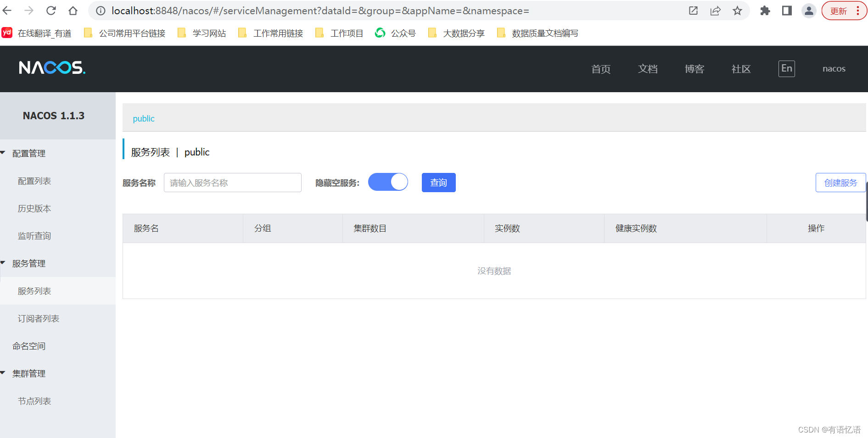Open the 公司常用平台链接 bookmark folder
This screenshot has width=868, height=438.
click(125, 33)
